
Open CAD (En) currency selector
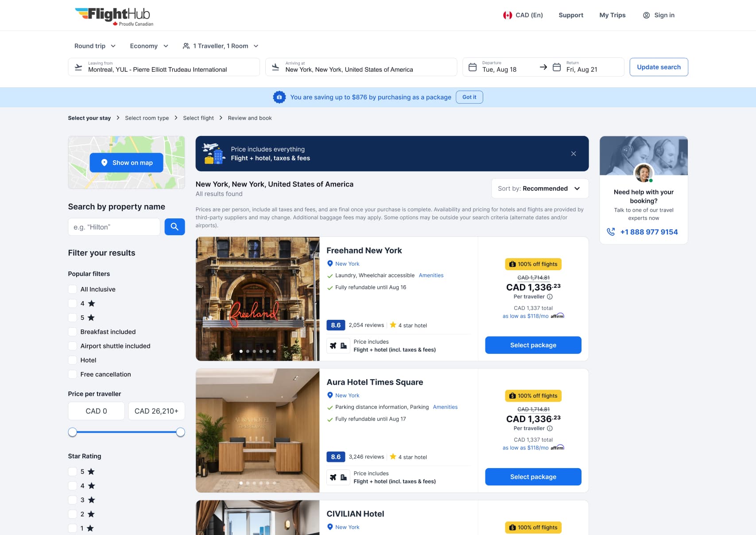click(523, 15)
